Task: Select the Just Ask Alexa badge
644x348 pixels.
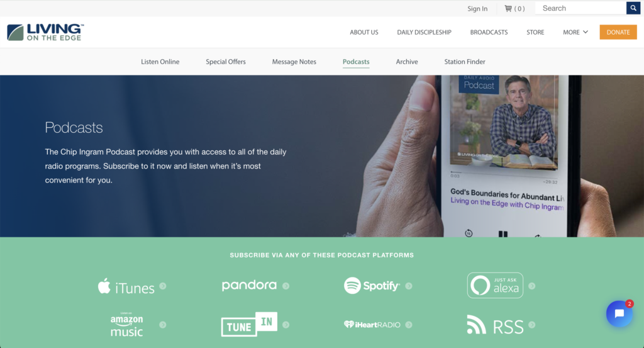Action: pyautogui.click(x=495, y=285)
